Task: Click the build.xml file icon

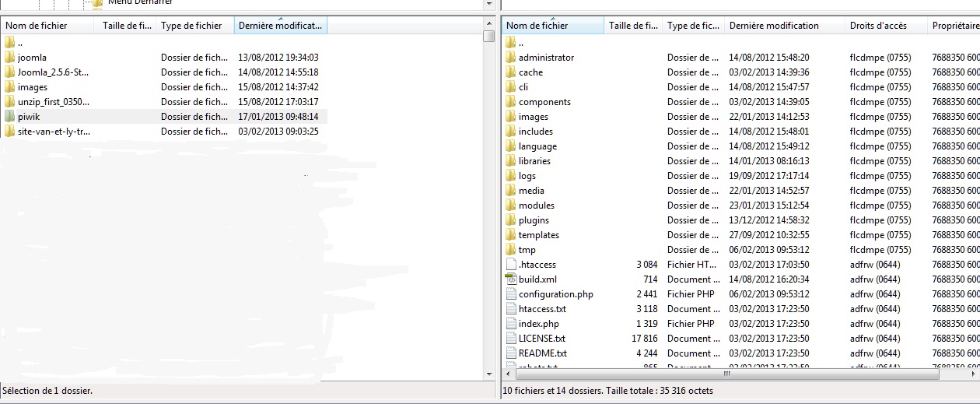Action: [510, 279]
